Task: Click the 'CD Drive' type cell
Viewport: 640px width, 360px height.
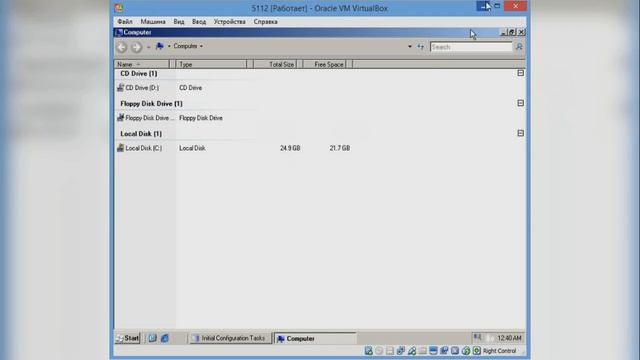Action: pyautogui.click(x=191, y=88)
